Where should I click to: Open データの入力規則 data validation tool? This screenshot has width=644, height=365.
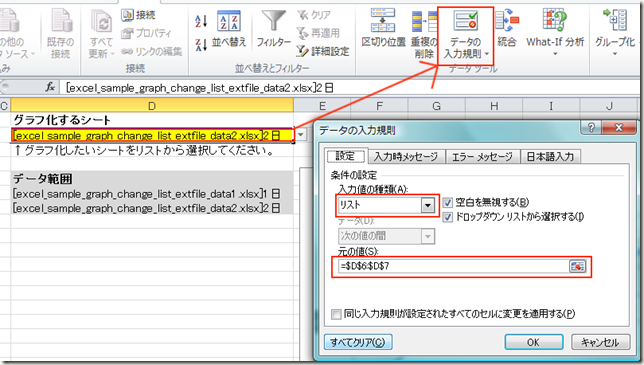pos(465,36)
